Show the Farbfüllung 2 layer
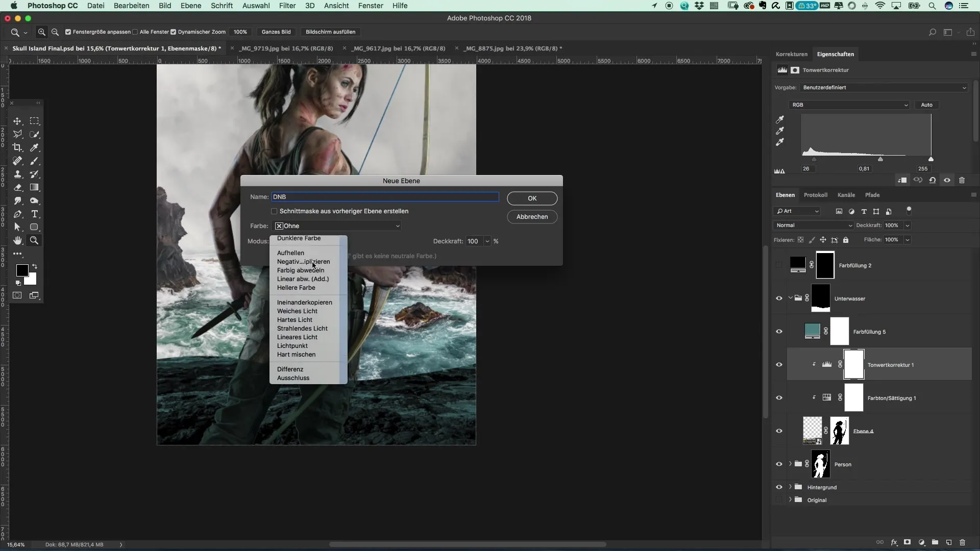Image resolution: width=980 pixels, height=551 pixels. (779, 265)
